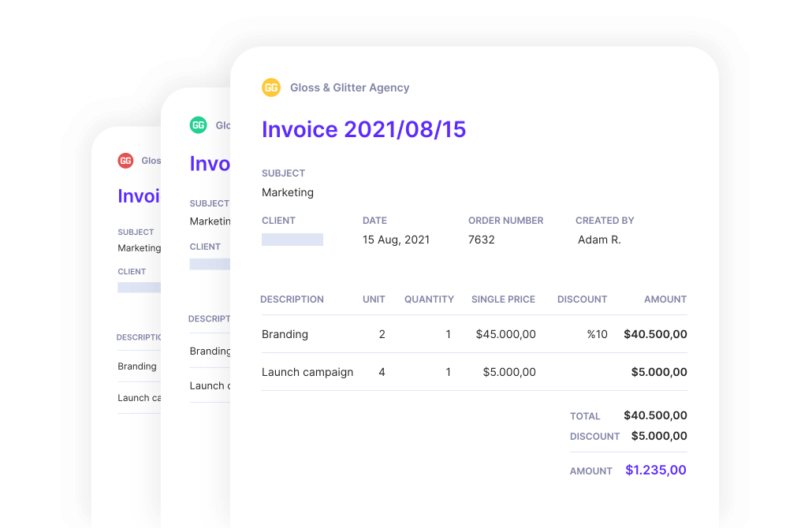Image resolution: width=812 pixels, height=528 pixels.
Task: Click the yellow GG logo on front invoice
Action: coord(271,87)
